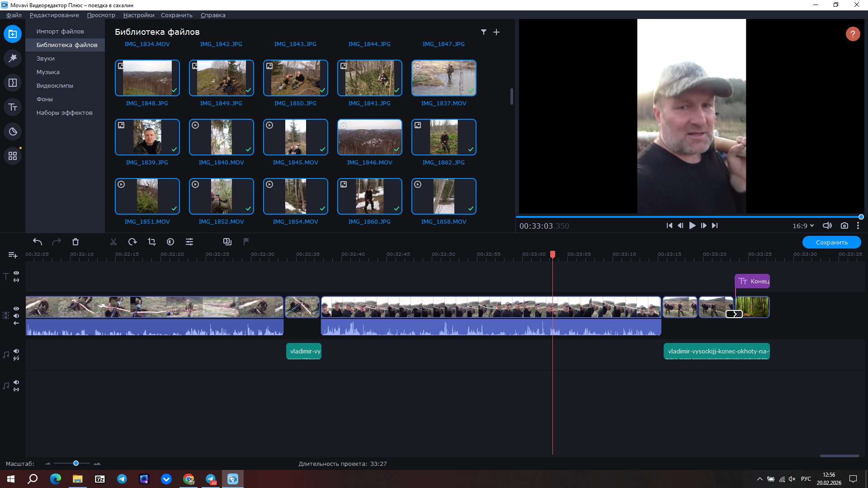The image size is (868, 488).
Task: Click the timeline Масштаб zoom slider handle
Action: coord(76,463)
